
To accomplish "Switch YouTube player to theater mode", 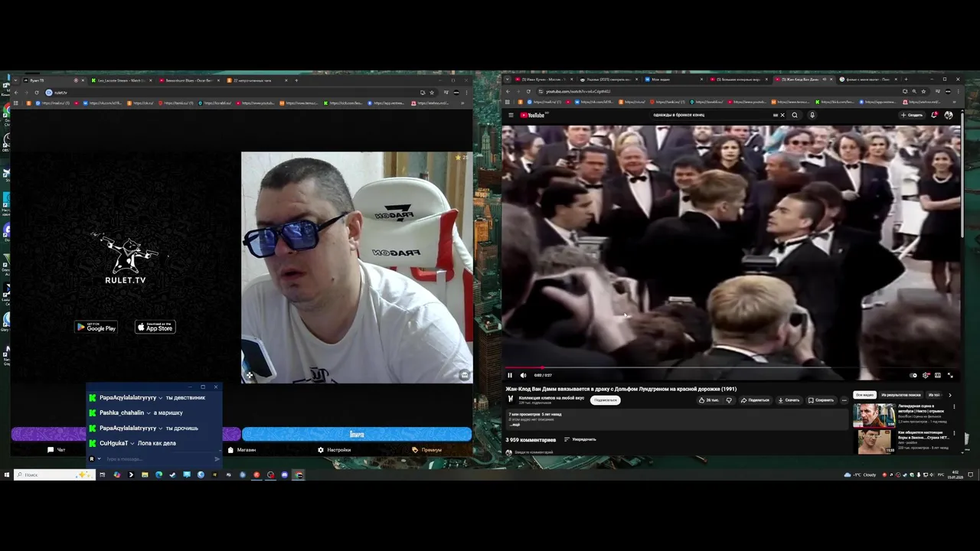I will point(938,375).
